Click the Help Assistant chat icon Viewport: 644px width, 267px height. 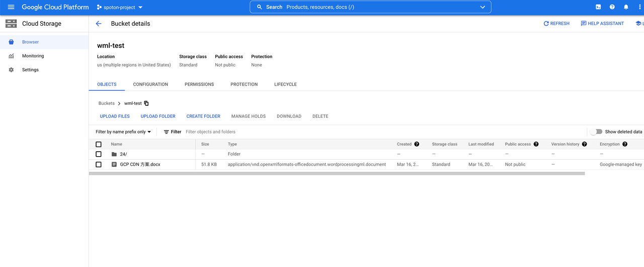[584, 24]
